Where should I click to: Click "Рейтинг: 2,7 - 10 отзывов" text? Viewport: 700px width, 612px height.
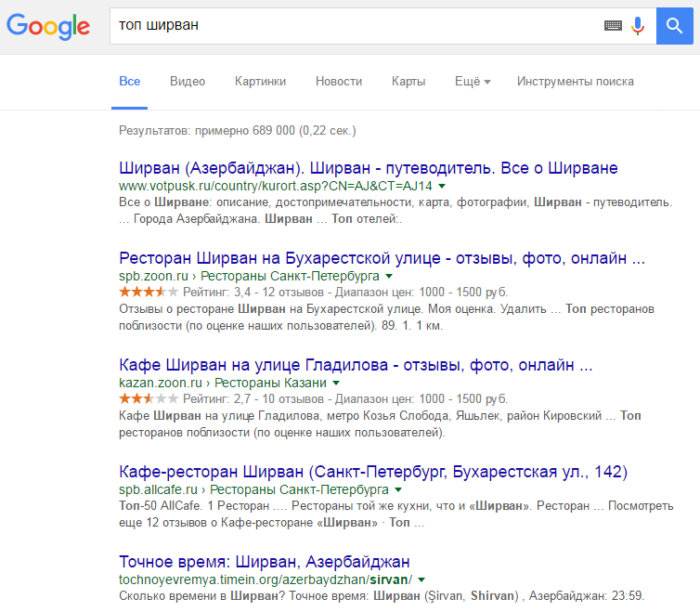(x=253, y=399)
